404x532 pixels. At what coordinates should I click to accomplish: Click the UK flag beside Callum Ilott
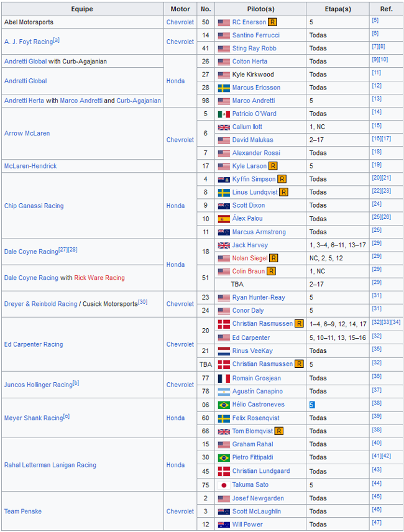(x=224, y=127)
